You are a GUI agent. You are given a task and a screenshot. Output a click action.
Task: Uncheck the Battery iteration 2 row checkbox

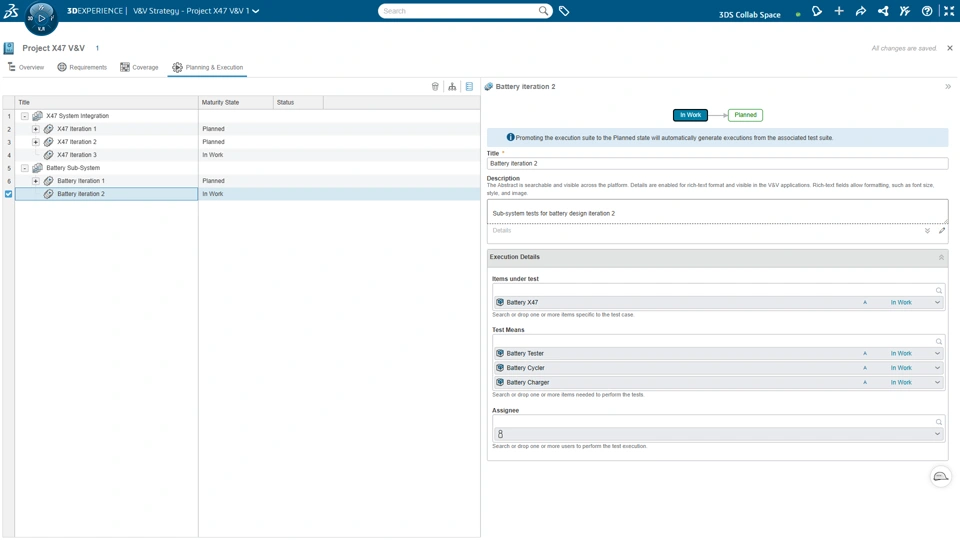coord(9,194)
